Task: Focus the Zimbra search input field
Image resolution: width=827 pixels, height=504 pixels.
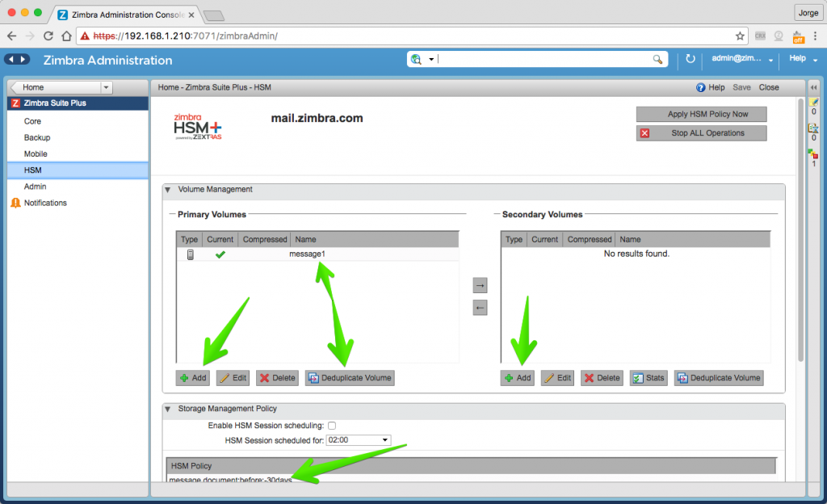Action: pos(544,59)
